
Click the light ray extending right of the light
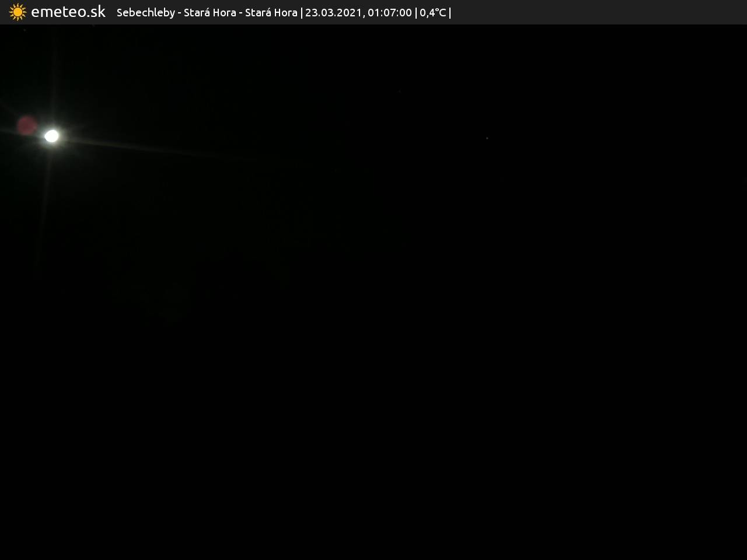(146, 149)
